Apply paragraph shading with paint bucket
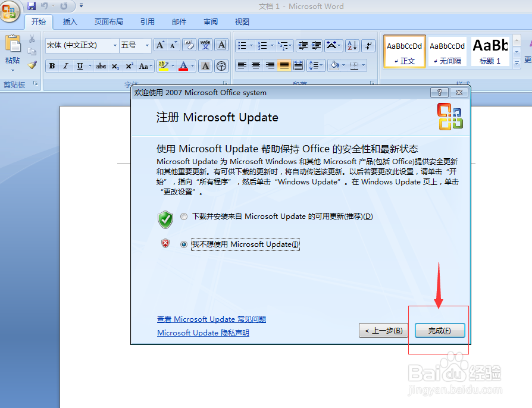 coord(334,65)
